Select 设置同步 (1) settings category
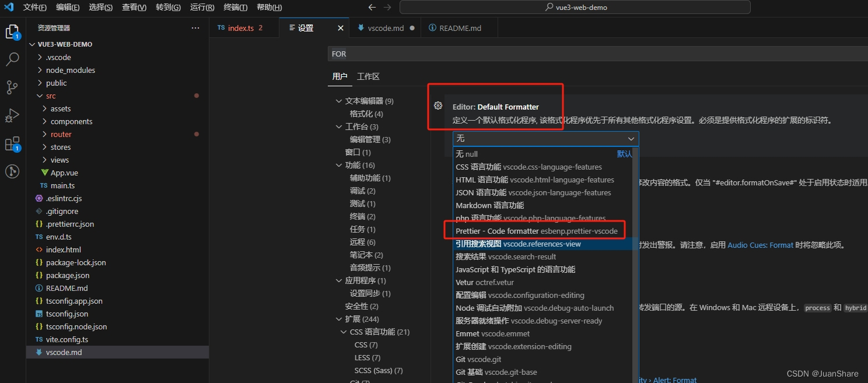 point(370,293)
